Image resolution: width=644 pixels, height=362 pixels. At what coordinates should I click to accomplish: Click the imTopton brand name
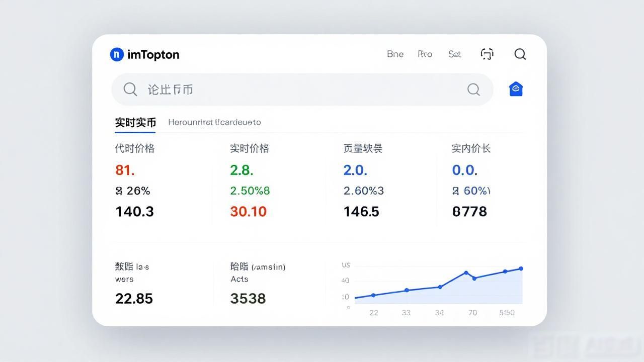(153, 54)
